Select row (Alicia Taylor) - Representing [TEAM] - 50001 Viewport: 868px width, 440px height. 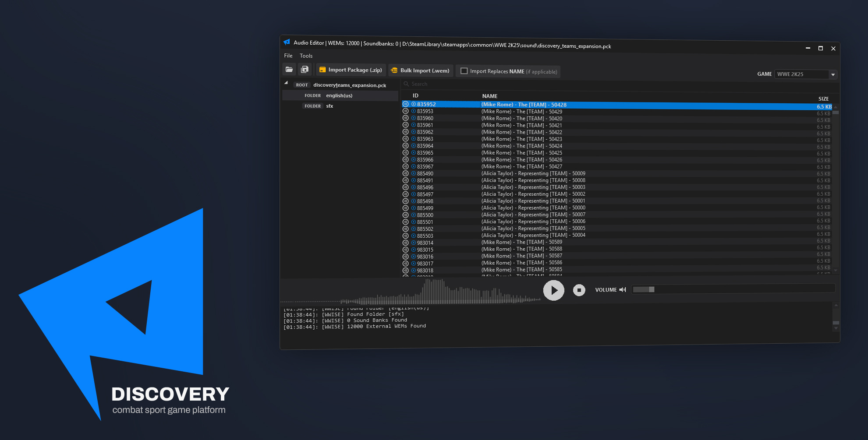pos(617,201)
